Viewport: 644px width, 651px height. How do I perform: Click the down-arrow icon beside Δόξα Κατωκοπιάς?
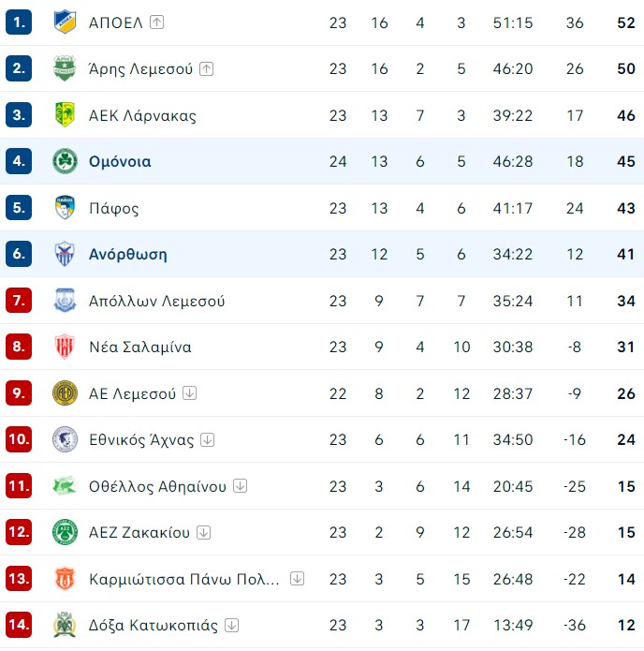pyautogui.click(x=231, y=625)
